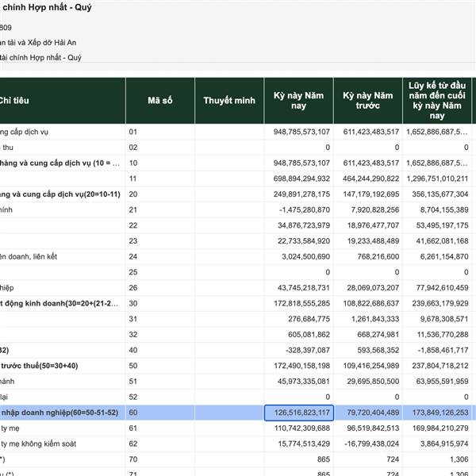The height and width of the screenshot is (476, 476).
Task: Select value 19,233,488,489 in row 23
Action: point(373,241)
